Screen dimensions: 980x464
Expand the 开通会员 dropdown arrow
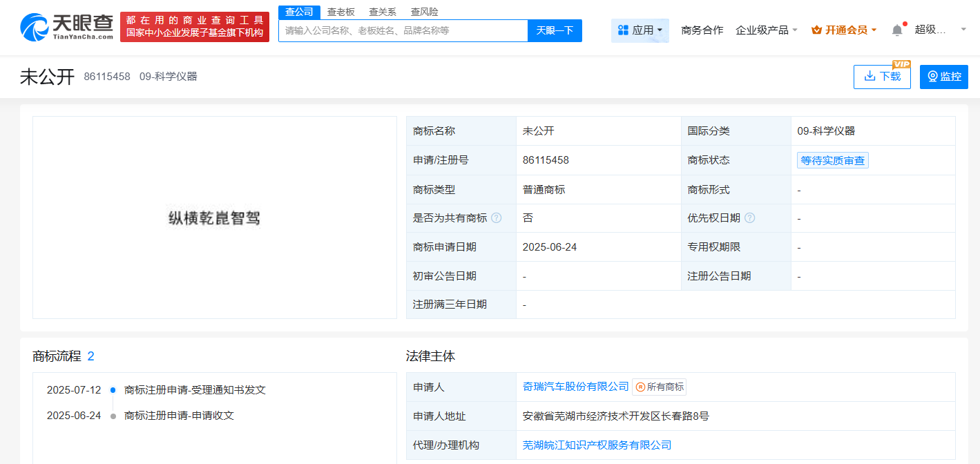coord(874,30)
